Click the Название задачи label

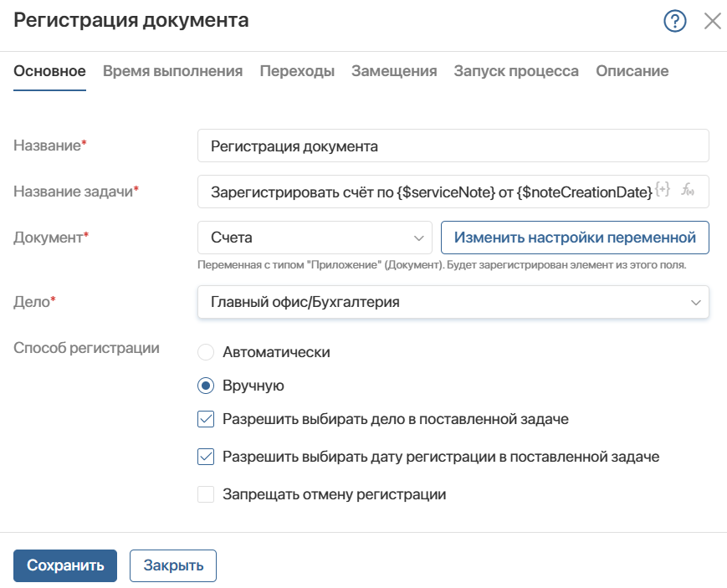pos(76,191)
